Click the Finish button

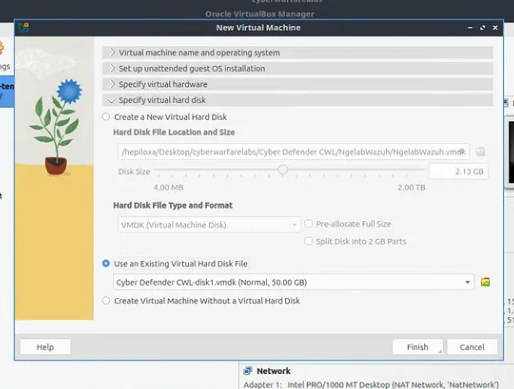click(x=418, y=347)
